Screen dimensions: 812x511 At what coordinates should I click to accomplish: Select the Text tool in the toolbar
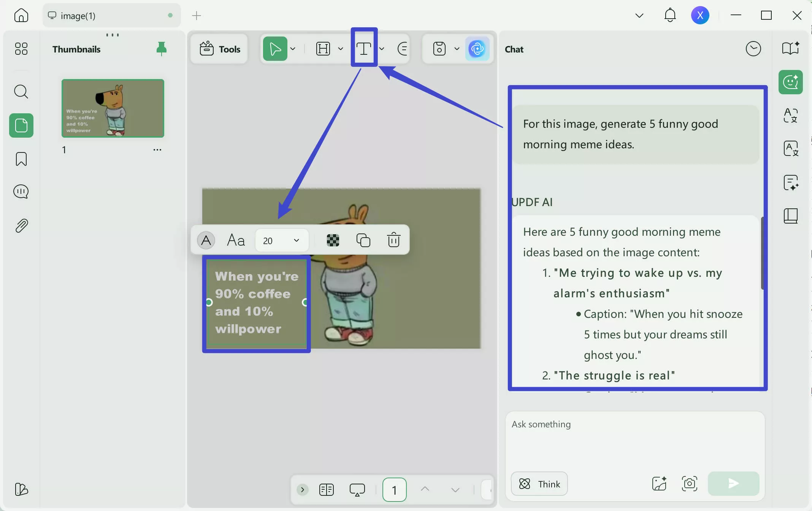[363, 49]
